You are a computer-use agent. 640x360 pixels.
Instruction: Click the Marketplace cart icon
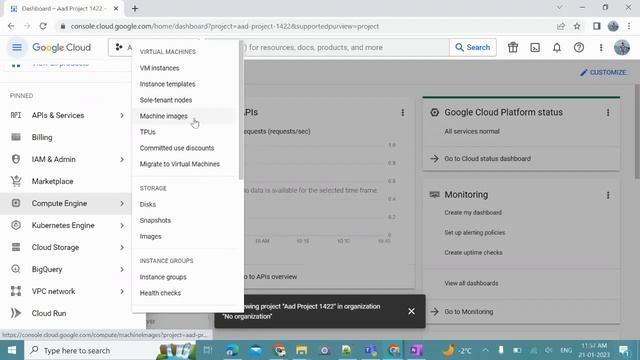[16, 181]
